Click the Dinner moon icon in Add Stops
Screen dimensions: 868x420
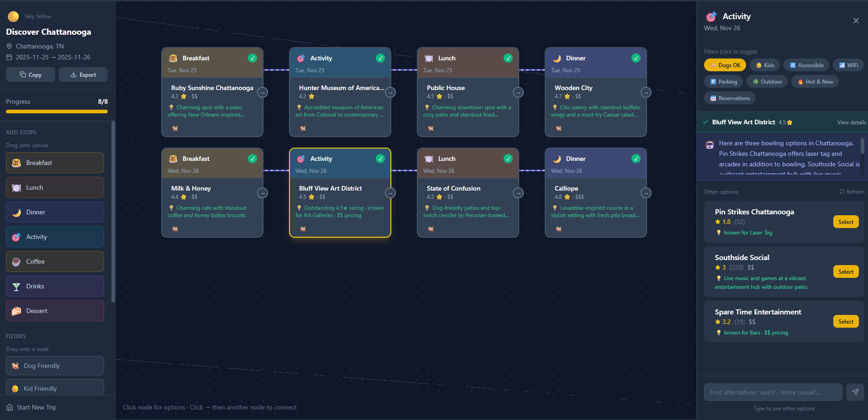coord(16,213)
